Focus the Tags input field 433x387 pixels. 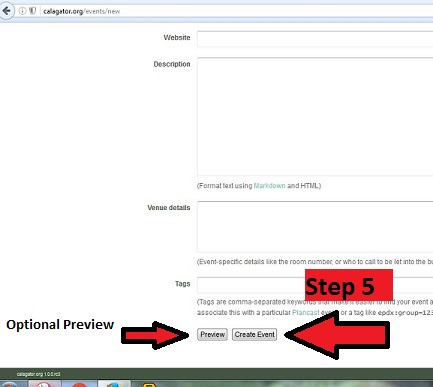[x=315, y=285]
